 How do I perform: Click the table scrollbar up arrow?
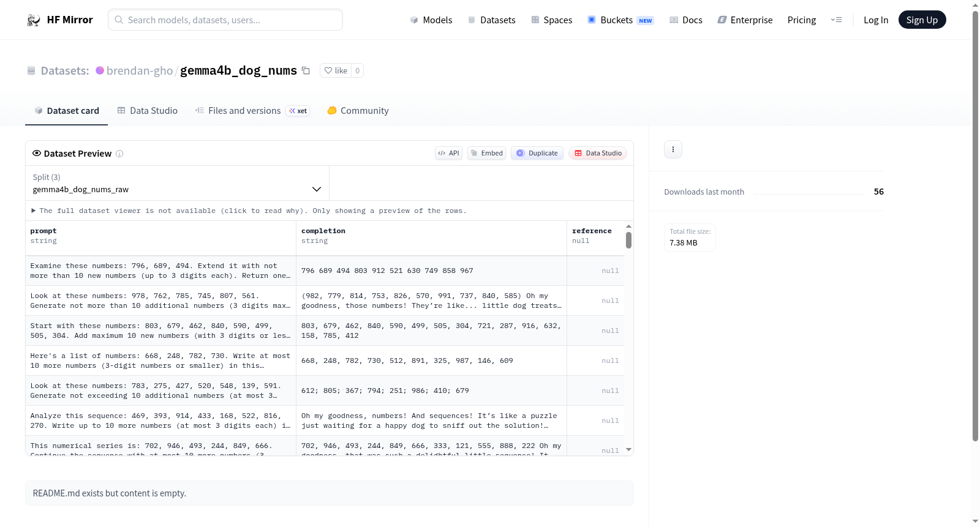click(628, 226)
